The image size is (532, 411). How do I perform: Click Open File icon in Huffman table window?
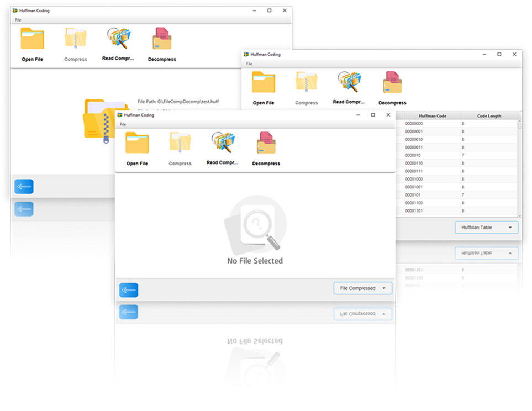click(264, 83)
